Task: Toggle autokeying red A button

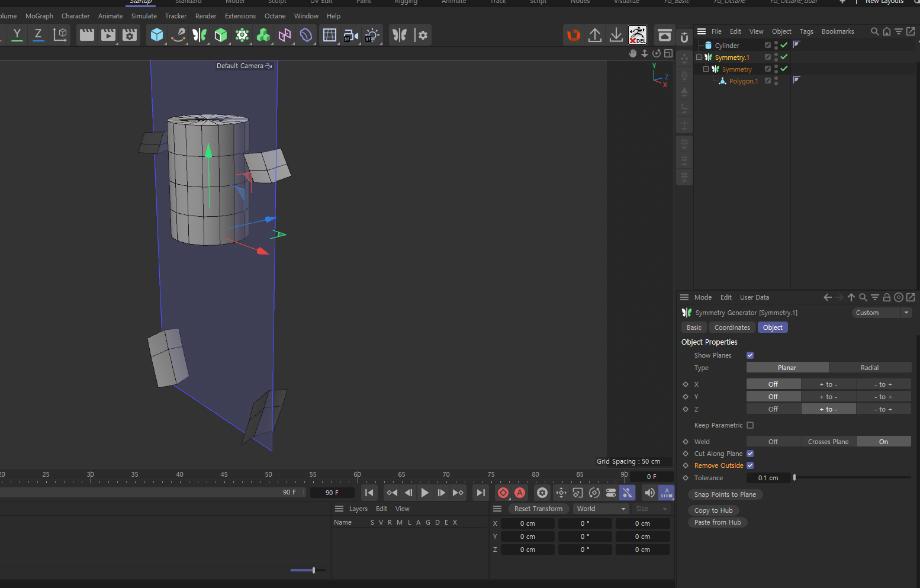Action: tap(520, 493)
